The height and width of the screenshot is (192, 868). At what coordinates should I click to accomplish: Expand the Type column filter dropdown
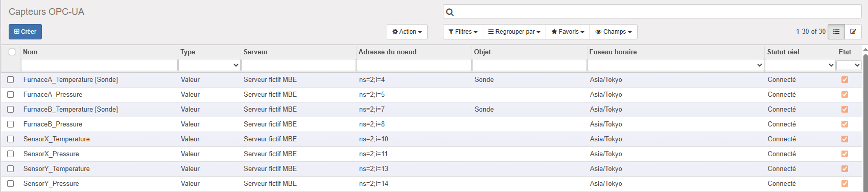[209, 65]
